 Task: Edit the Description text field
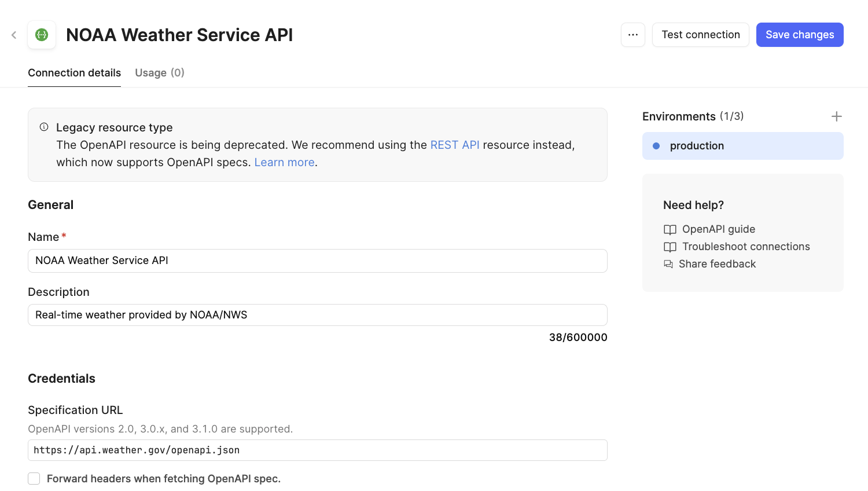pos(317,315)
